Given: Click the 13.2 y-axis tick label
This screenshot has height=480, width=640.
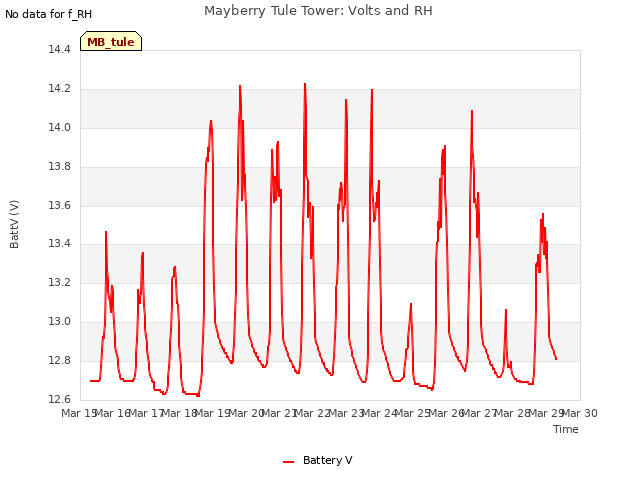Looking at the screenshot, I should point(60,282).
